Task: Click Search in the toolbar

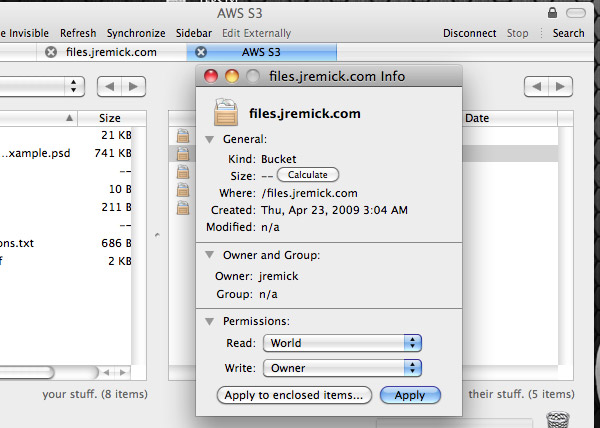Action: 568,33
